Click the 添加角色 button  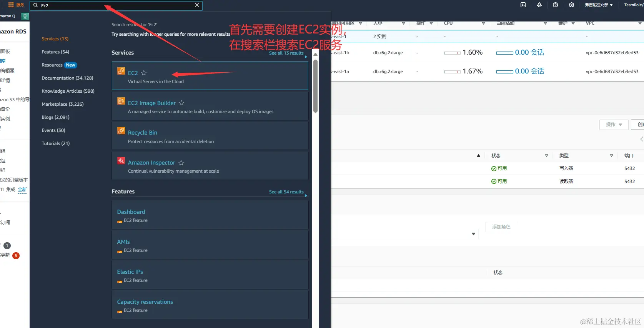pos(501,227)
